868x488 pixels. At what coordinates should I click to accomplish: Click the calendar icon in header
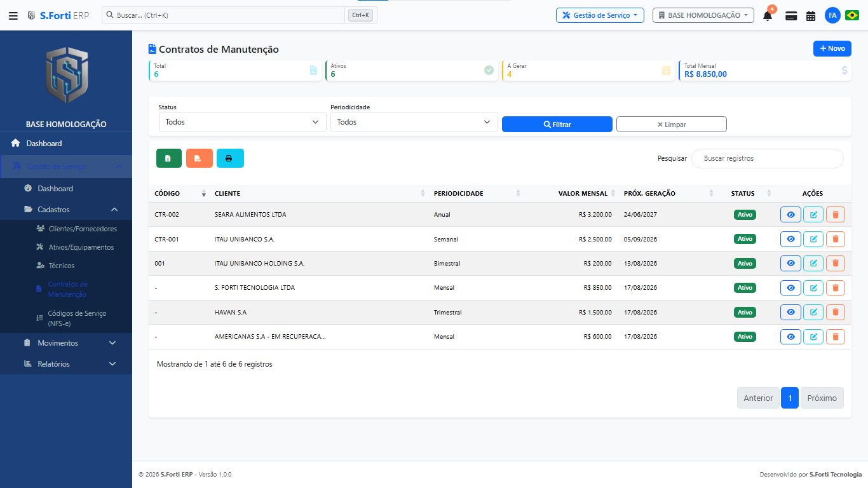click(811, 16)
